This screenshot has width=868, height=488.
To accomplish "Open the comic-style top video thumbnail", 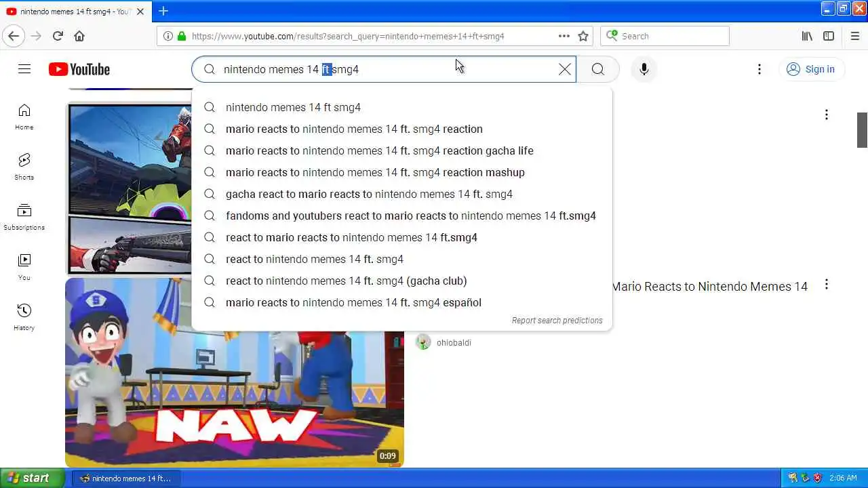I will tap(129, 188).
